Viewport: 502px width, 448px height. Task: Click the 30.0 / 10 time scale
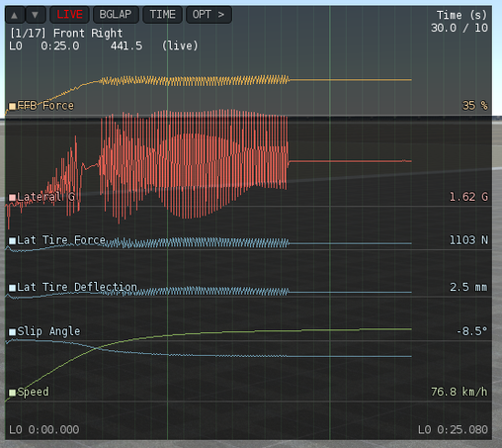click(460, 28)
